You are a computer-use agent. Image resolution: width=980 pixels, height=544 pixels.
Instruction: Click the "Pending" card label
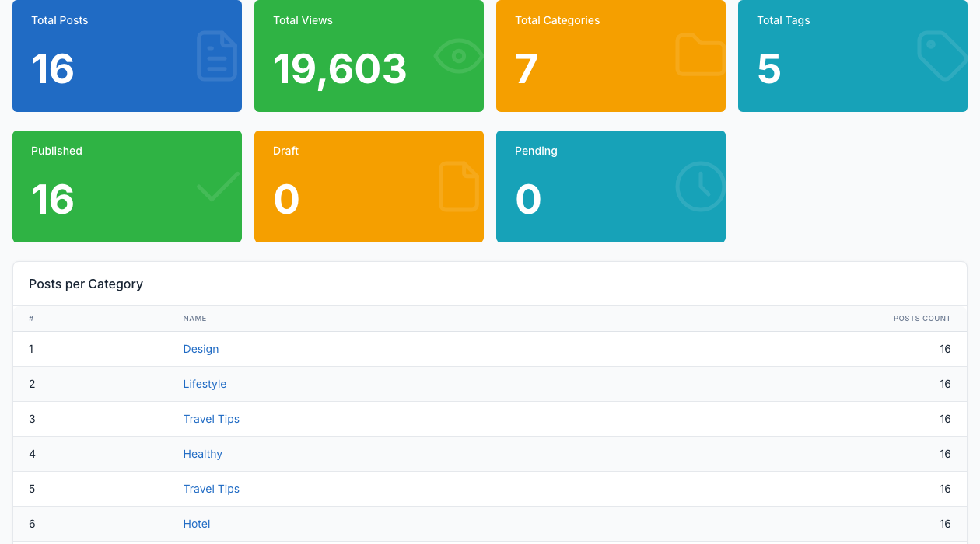(536, 151)
